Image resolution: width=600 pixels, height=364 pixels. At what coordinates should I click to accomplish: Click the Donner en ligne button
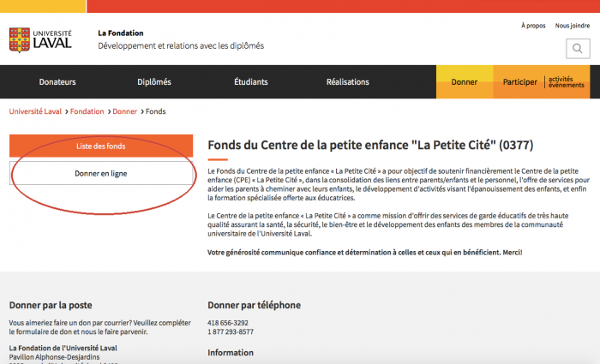101,173
